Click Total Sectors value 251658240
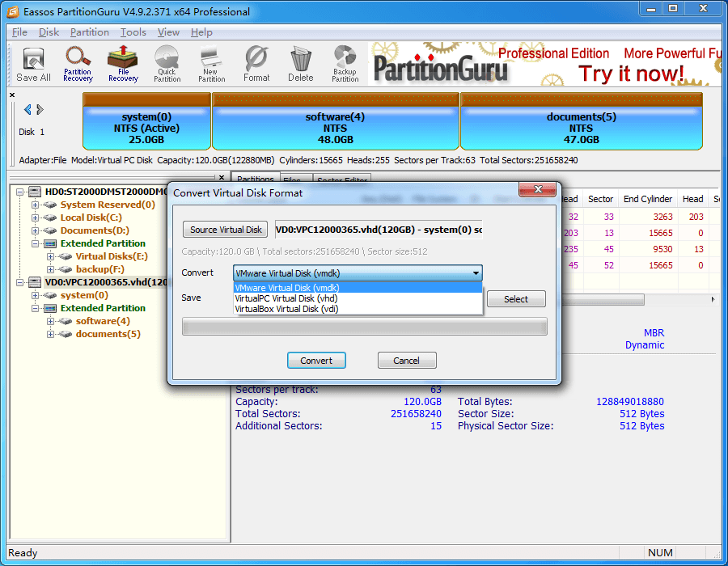Viewport: 728px width, 566px height. point(416,414)
